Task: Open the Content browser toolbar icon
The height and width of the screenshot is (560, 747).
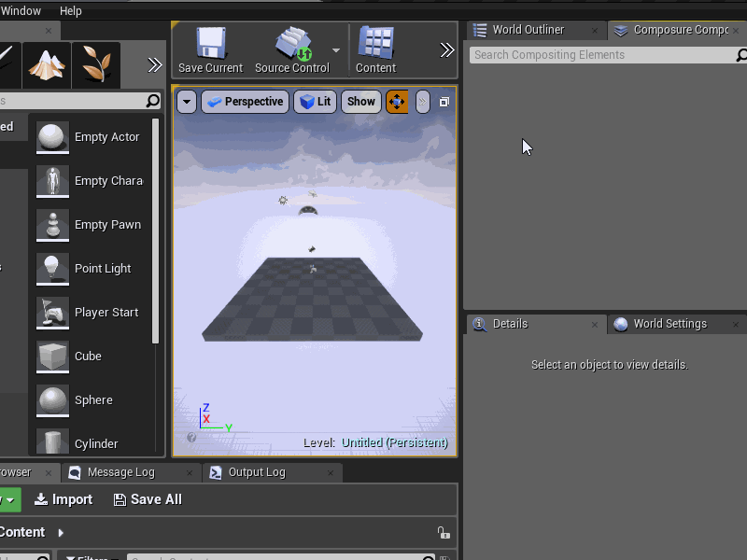Action: (x=375, y=44)
